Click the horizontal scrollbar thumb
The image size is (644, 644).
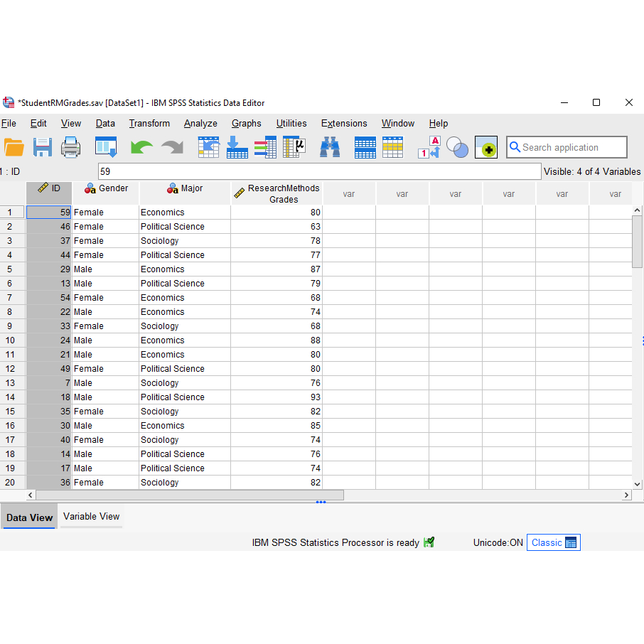pos(190,495)
